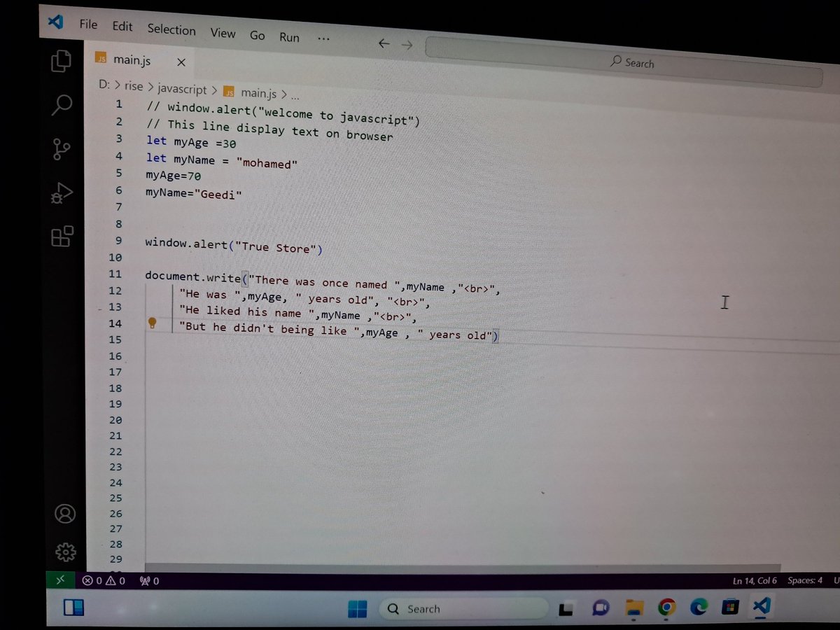This screenshot has height=630, width=840.
Task: Click the VS Code logo icon
Action: (x=55, y=22)
